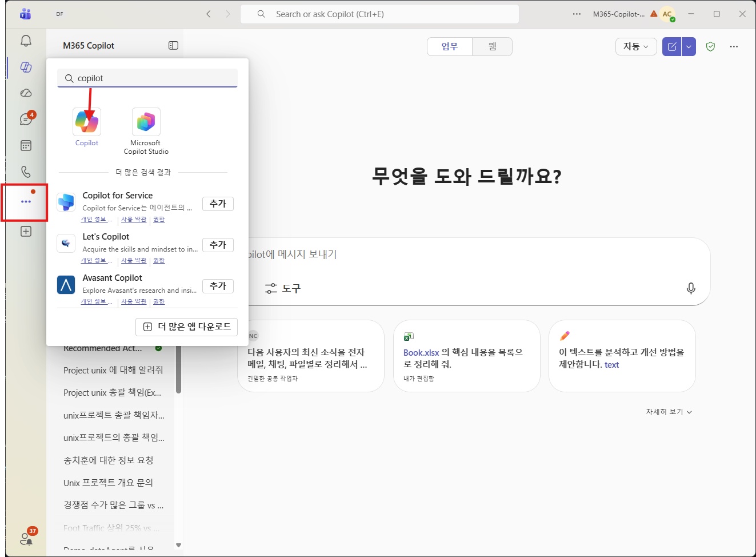Open the 자동 mode dropdown
Viewport: 756px width, 557px height.
point(636,46)
